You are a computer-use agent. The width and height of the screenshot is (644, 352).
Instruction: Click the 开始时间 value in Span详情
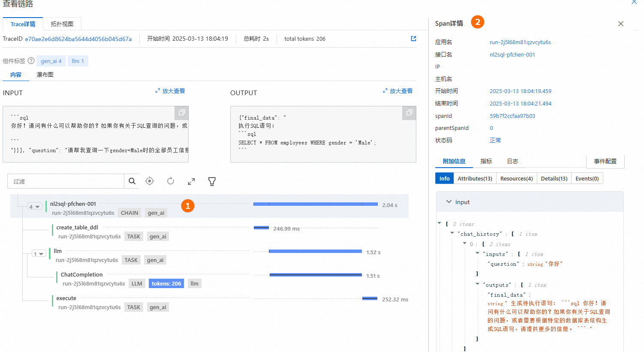(521, 91)
